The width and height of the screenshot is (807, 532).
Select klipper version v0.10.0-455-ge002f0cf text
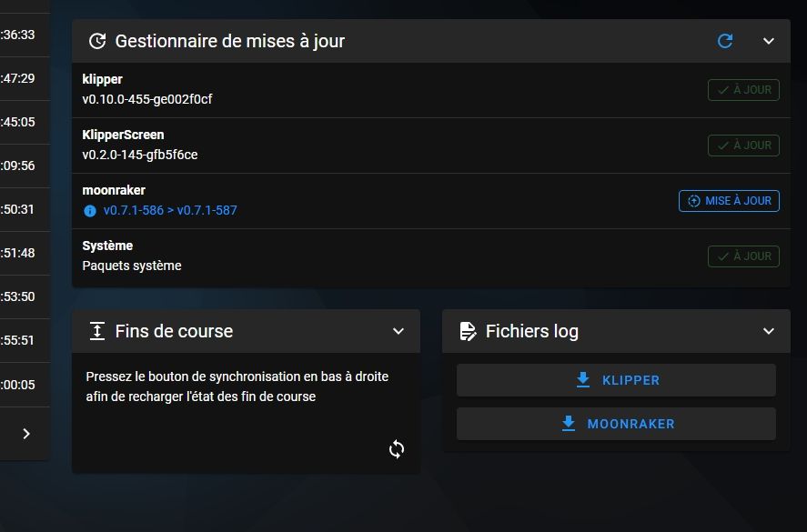(x=147, y=99)
